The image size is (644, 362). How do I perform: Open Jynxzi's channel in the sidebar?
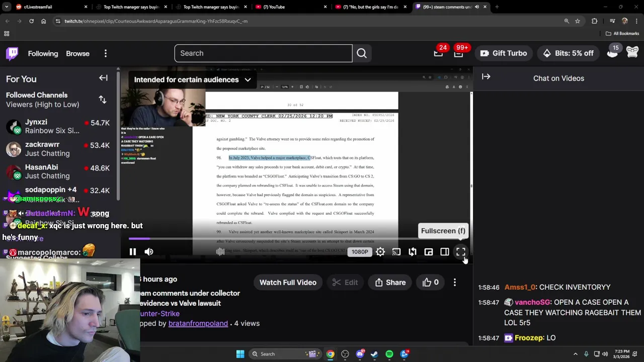[58, 126]
